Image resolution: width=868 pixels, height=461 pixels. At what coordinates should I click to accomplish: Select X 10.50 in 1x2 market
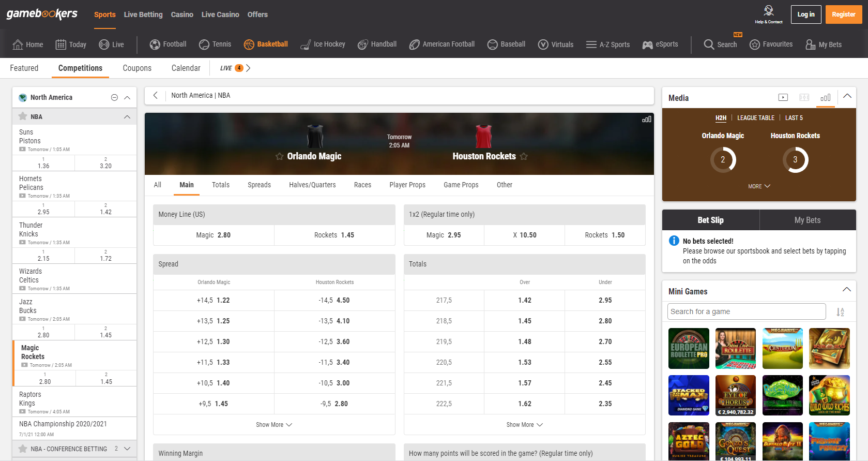525,235
